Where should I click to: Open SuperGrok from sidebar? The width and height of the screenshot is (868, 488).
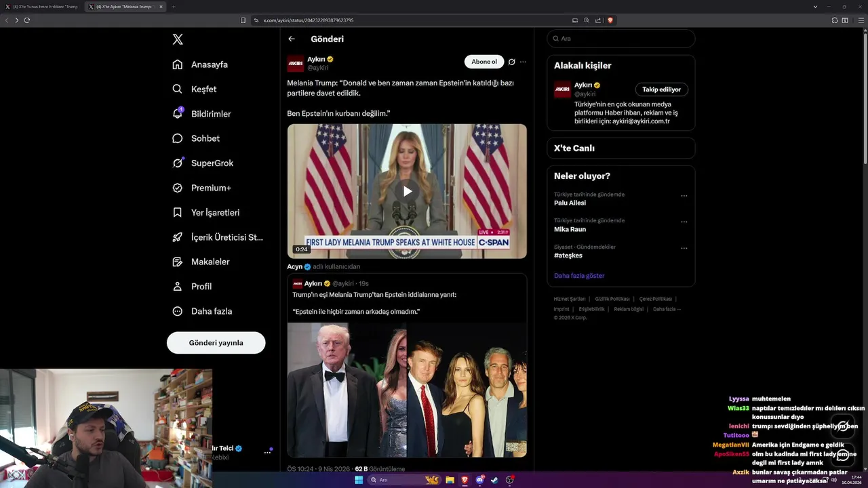tap(203, 163)
